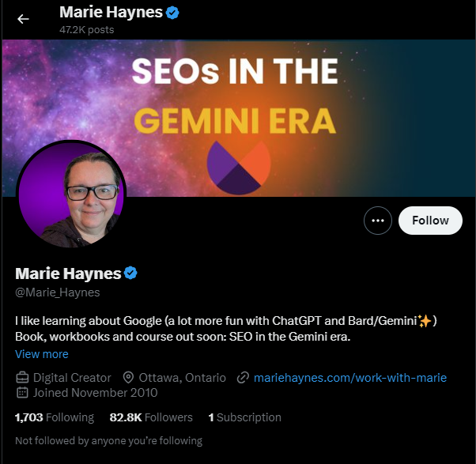This screenshot has width=476, height=464.
Task: Open Marie Haynes profile photo
Action: [71, 194]
